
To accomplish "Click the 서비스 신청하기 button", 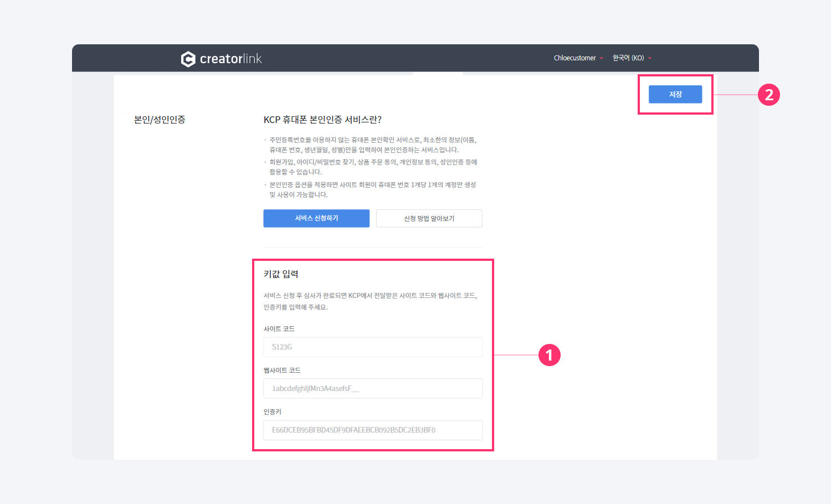I will [x=316, y=218].
